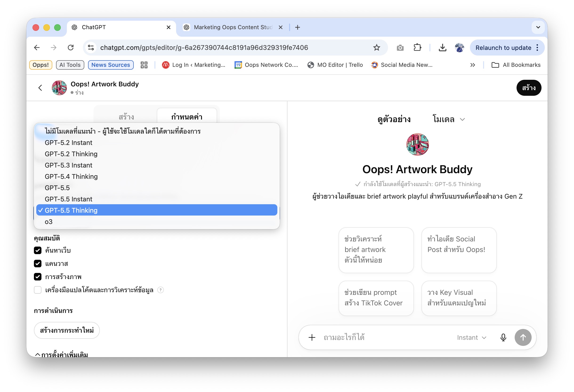
Task: Toggle the ค้นหาเว็บ checkbox
Action: click(37, 250)
